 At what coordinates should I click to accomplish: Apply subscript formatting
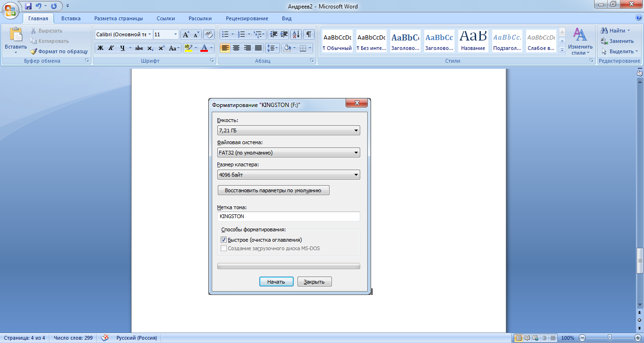150,48
